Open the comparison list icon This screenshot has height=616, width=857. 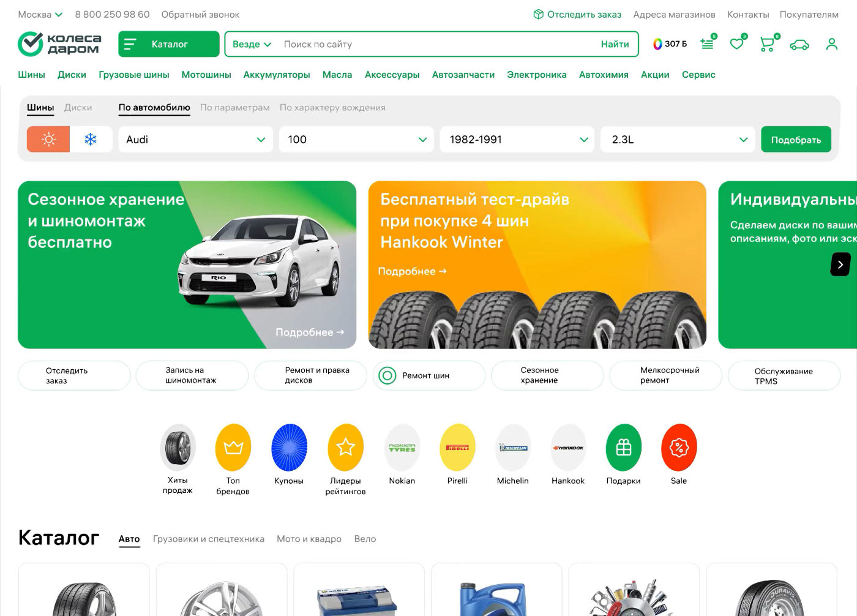coord(707,44)
